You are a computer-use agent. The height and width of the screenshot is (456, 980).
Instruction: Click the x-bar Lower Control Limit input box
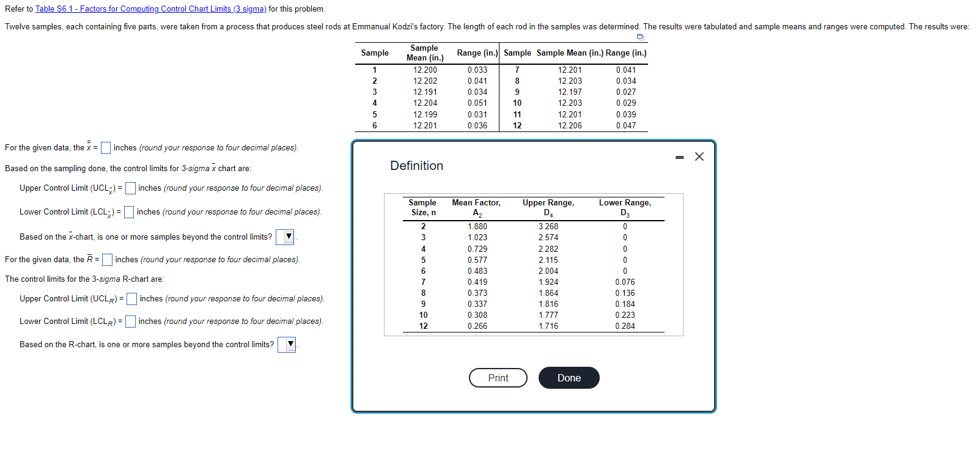[x=129, y=212]
